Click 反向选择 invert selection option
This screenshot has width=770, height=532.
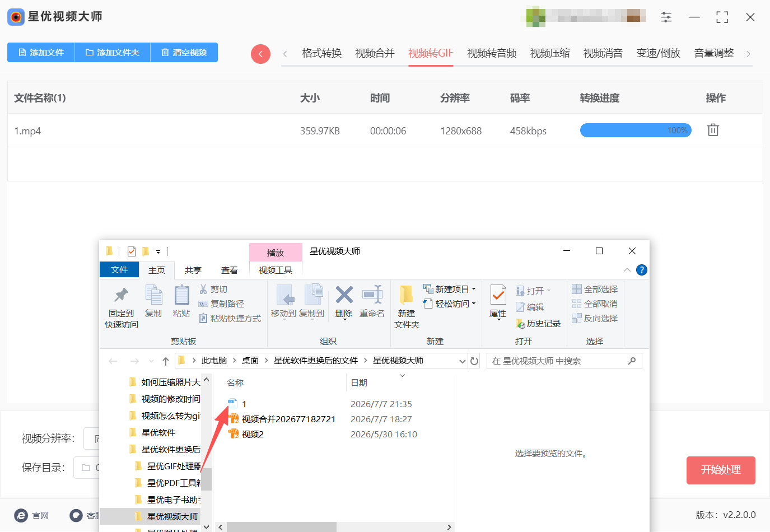[594, 318]
